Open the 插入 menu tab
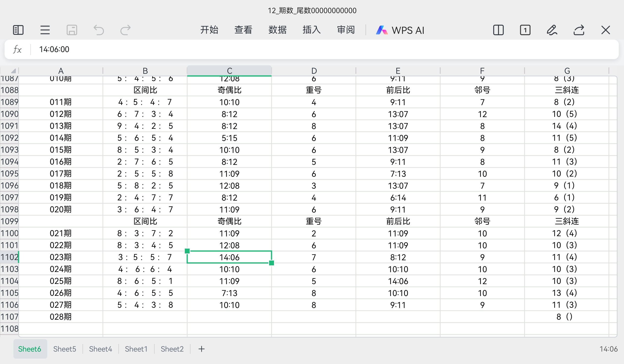The width and height of the screenshot is (624, 364). [312, 30]
